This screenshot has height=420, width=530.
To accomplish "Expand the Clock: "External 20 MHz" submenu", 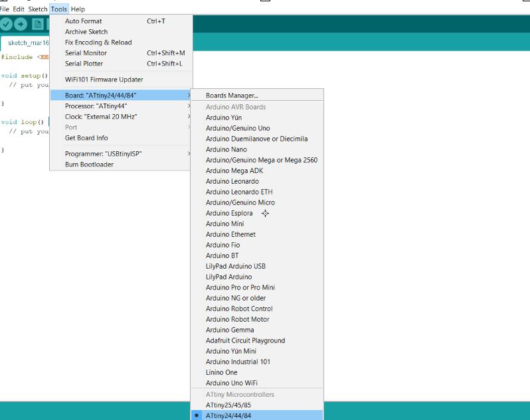I will pyautogui.click(x=121, y=117).
